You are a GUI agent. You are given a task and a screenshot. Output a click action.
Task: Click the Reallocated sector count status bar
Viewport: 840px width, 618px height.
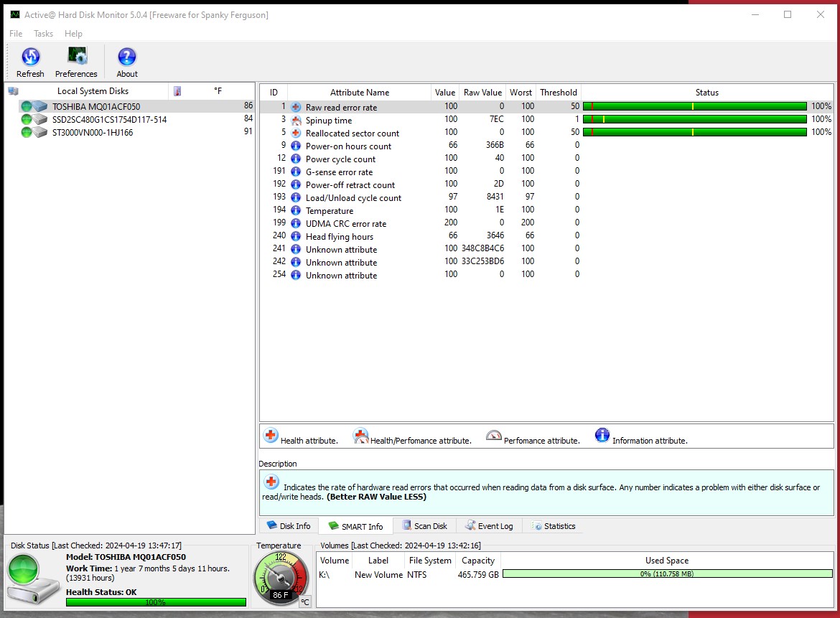click(x=694, y=132)
